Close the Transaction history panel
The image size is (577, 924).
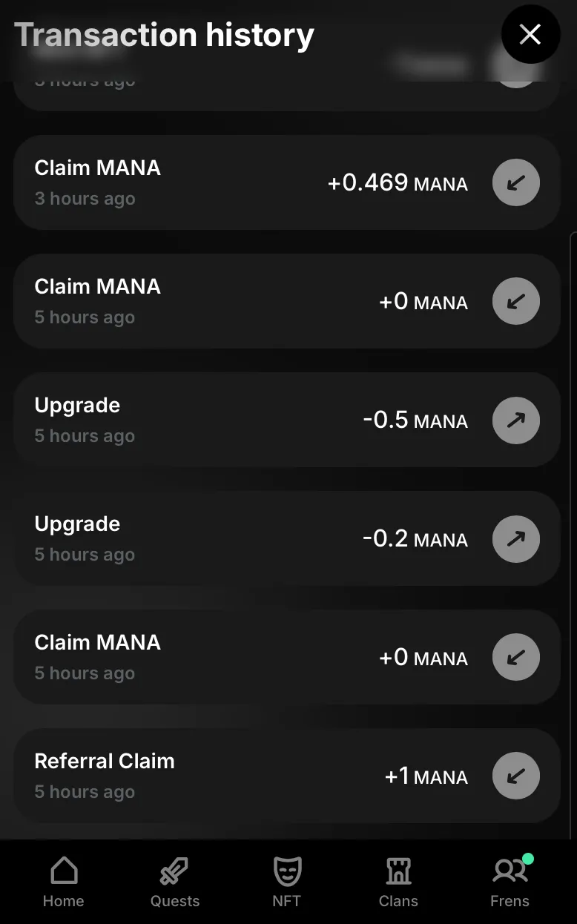(530, 34)
